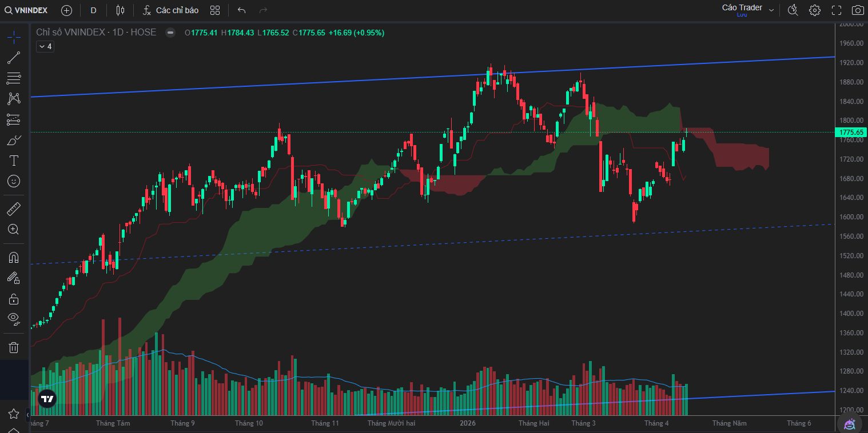The width and height of the screenshot is (868, 433).
Task: Click the high value H1784.43
Action: pos(237,33)
